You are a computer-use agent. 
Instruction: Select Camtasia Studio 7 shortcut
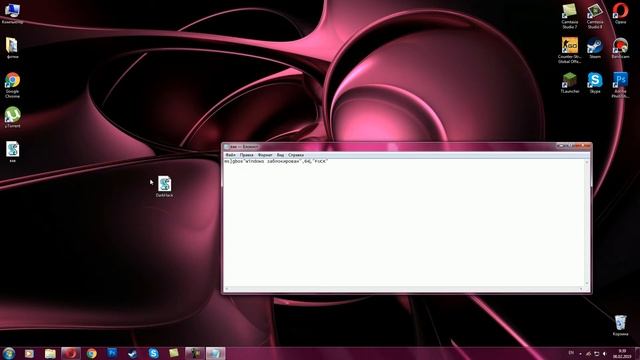(569, 16)
